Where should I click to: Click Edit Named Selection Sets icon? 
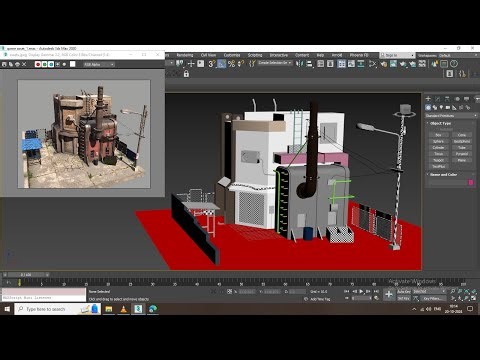point(252,63)
